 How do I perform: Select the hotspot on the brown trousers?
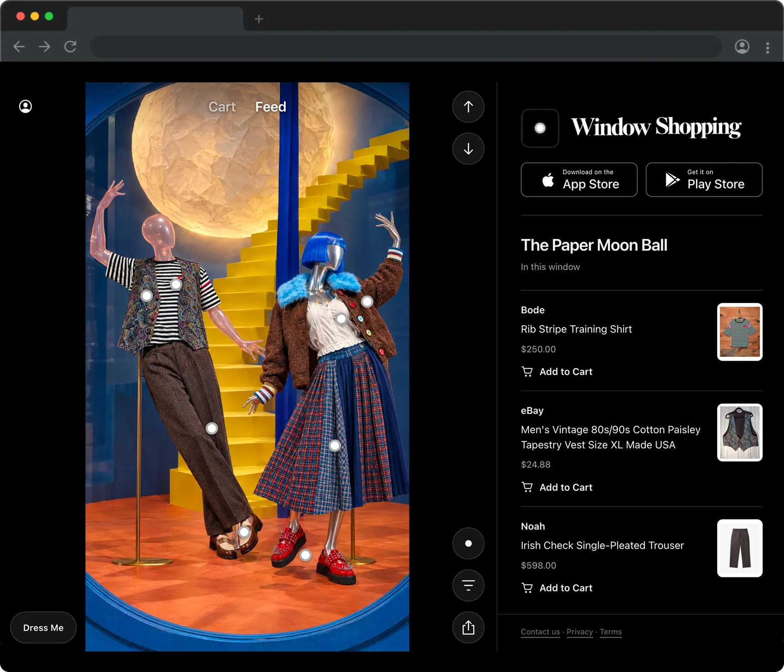[212, 428]
